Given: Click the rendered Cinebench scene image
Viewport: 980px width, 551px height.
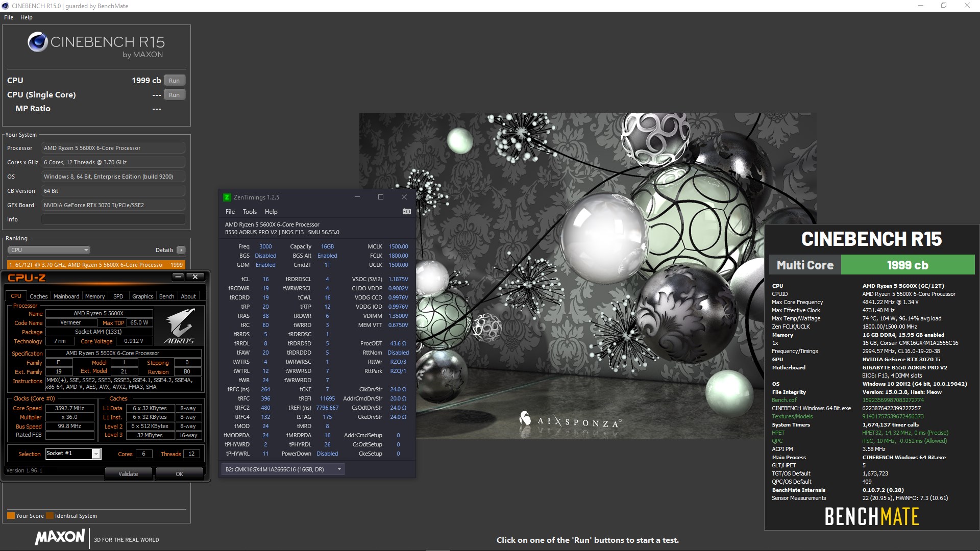Looking at the screenshot, I should pyautogui.click(x=587, y=275).
